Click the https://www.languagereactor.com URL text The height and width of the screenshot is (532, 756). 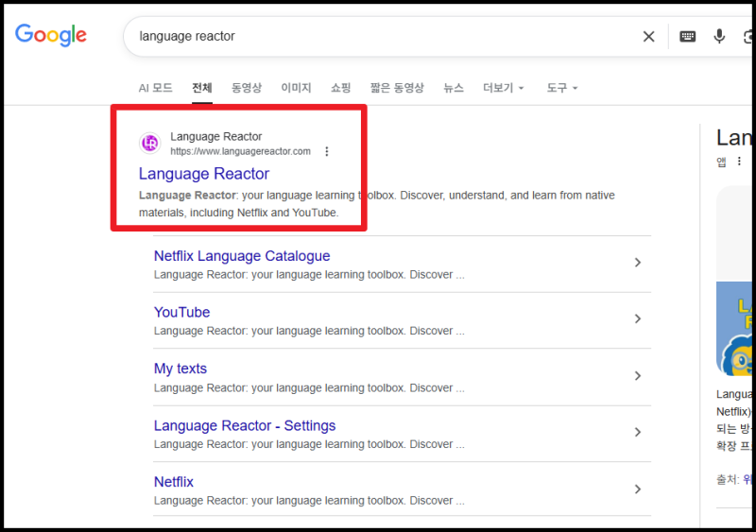(240, 151)
